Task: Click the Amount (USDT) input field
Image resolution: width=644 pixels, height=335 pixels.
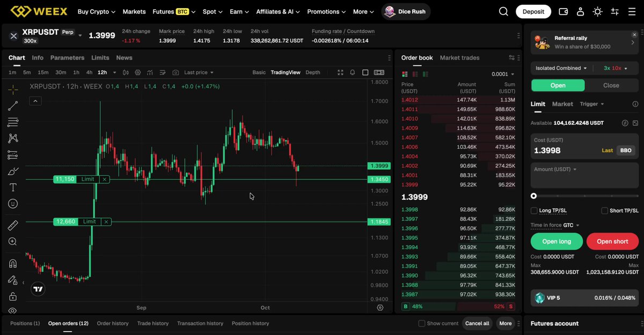Action: (x=584, y=175)
